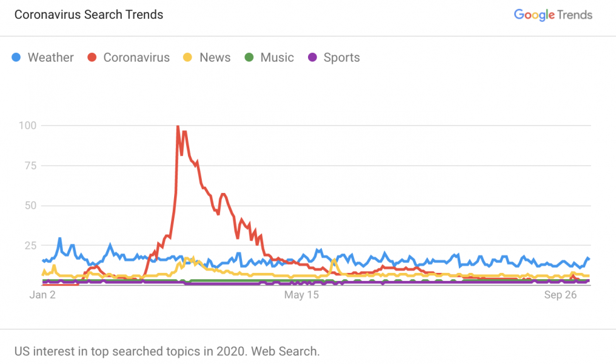Select the Coronavirus legend label
Screen dimensions: 616x364
(136, 58)
